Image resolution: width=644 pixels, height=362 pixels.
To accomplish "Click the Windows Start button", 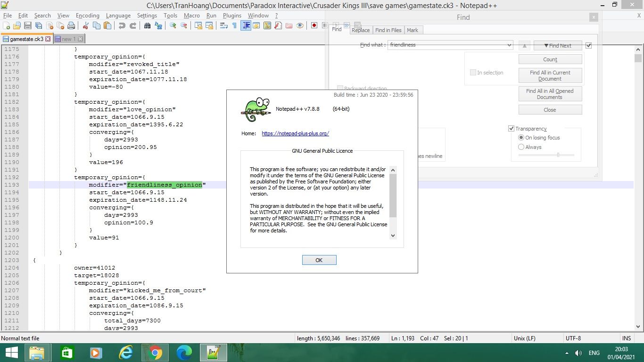I will pyautogui.click(x=11, y=353).
